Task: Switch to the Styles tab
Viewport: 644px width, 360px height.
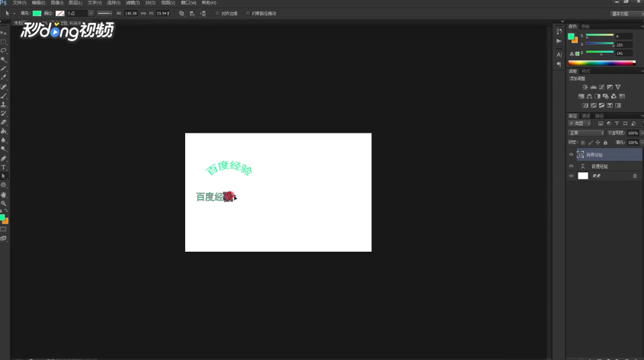Action: point(586,71)
